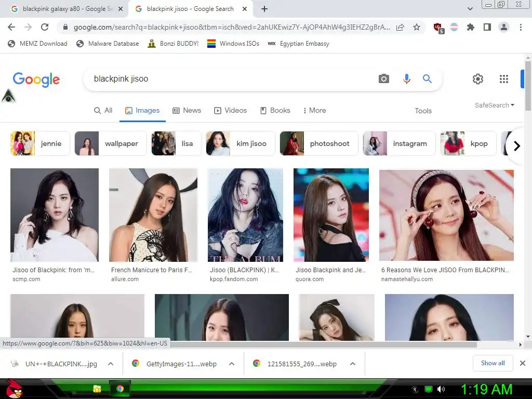Start voice search with microphone icon

tap(406, 79)
